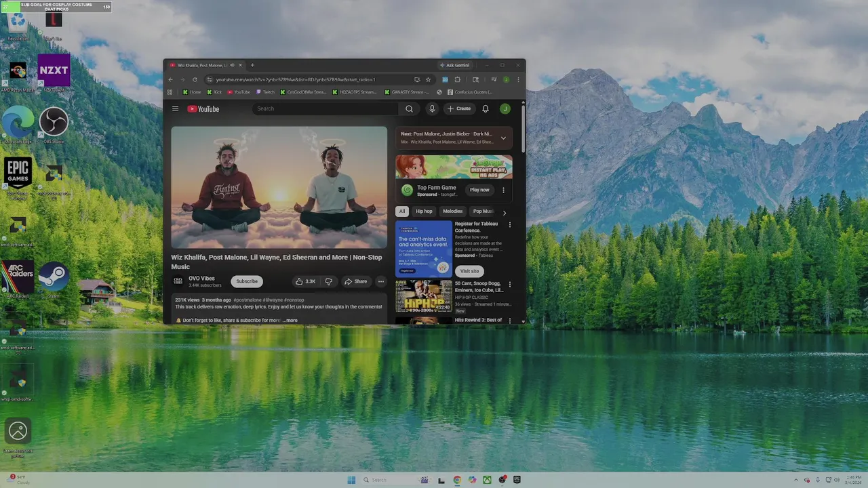The height and width of the screenshot is (488, 868).
Task: Select the Melodies filter chip
Action: point(452,211)
